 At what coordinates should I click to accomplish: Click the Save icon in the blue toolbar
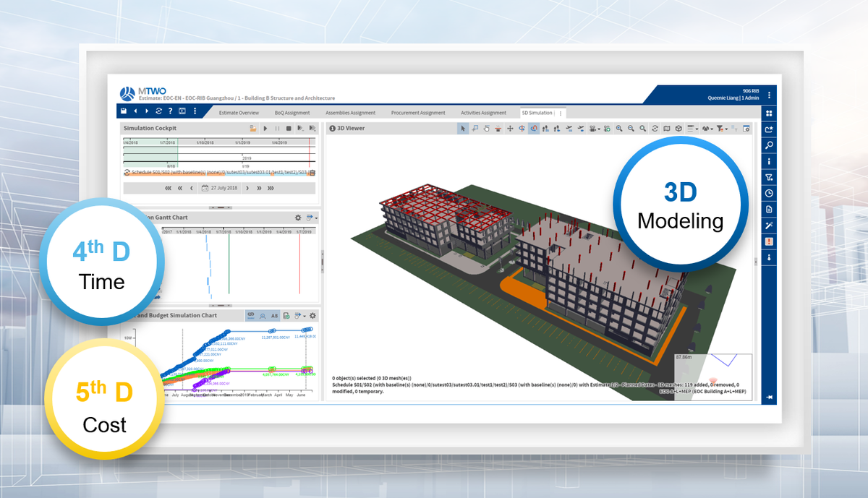[x=123, y=111]
